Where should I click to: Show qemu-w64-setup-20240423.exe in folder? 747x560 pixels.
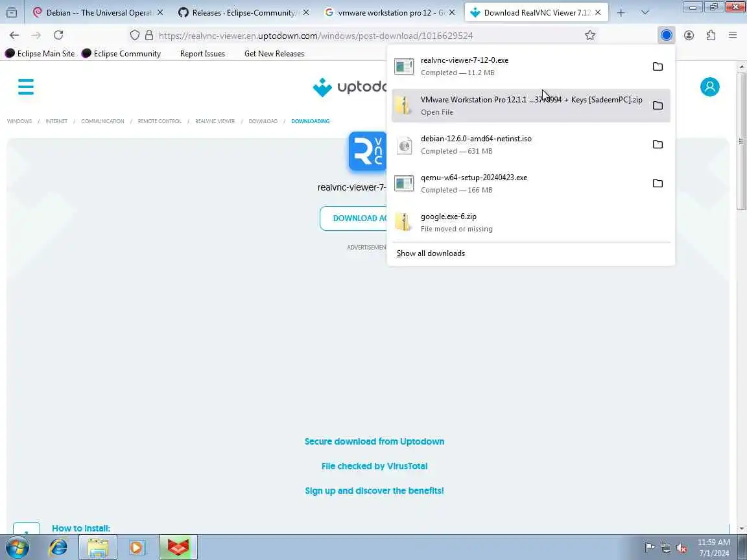point(658,183)
